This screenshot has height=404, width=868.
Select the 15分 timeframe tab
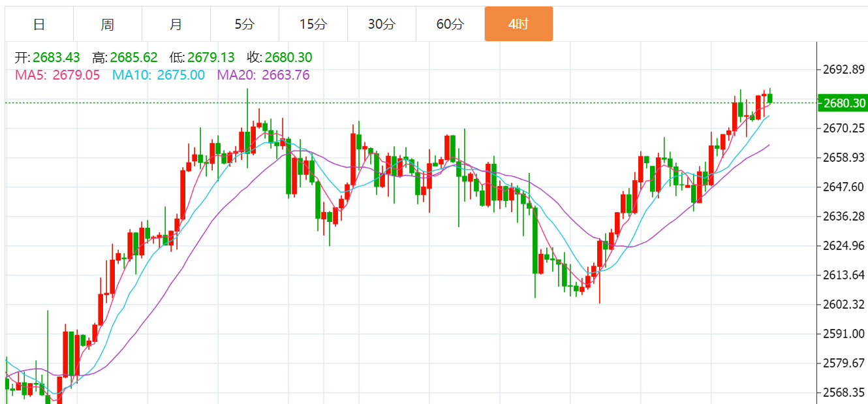[x=313, y=24]
